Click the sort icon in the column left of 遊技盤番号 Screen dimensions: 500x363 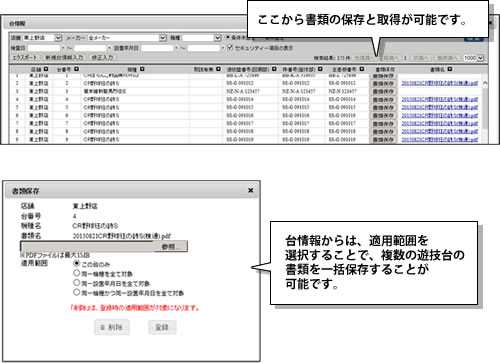[x=218, y=69]
